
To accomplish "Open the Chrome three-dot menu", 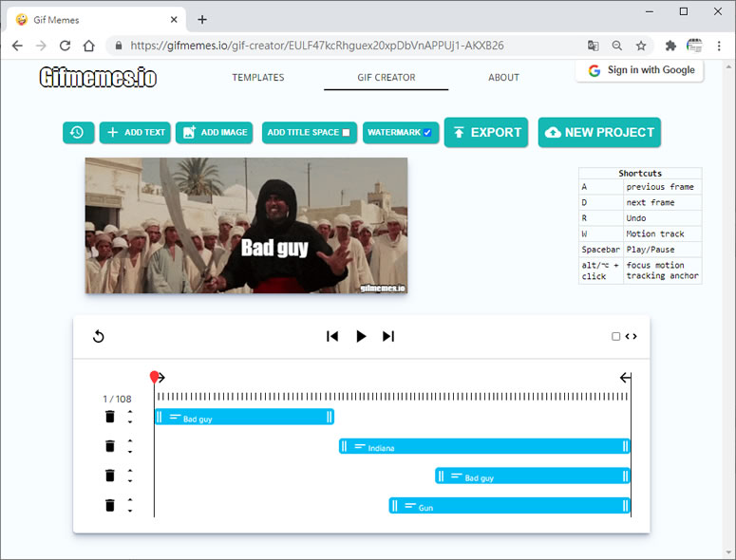I will (719, 46).
